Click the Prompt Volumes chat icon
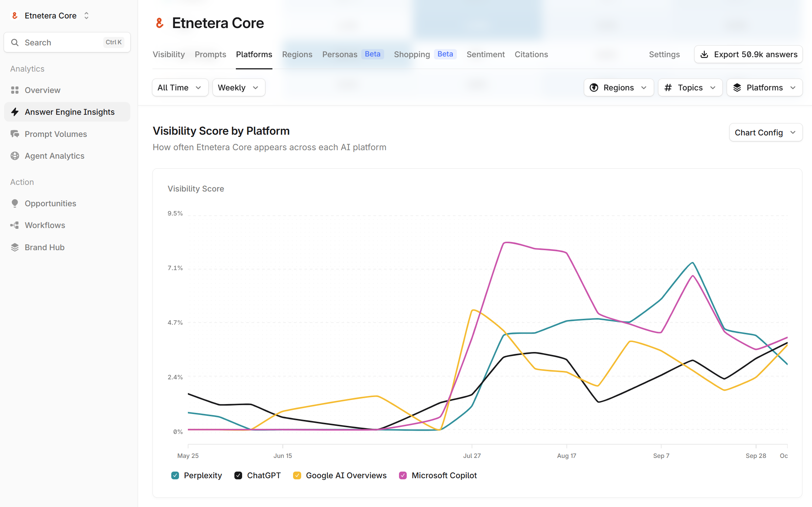 tap(15, 134)
